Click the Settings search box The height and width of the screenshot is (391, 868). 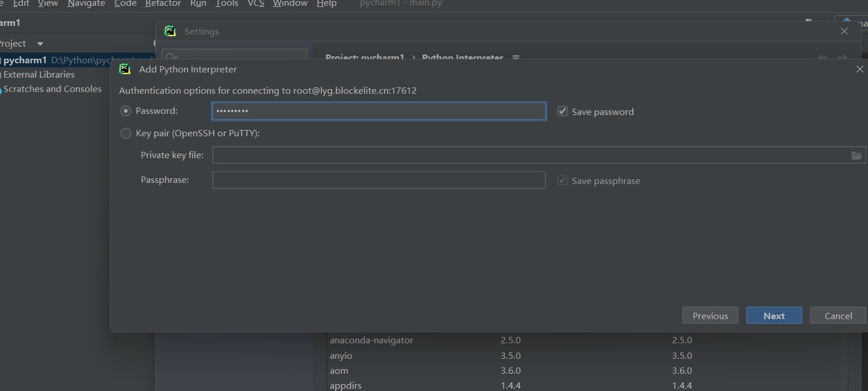point(235,56)
